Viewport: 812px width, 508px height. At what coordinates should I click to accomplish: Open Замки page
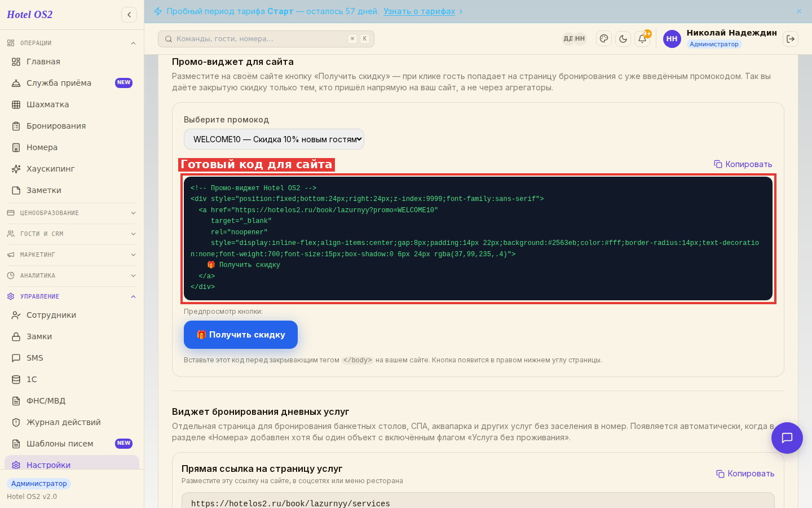[71, 336]
